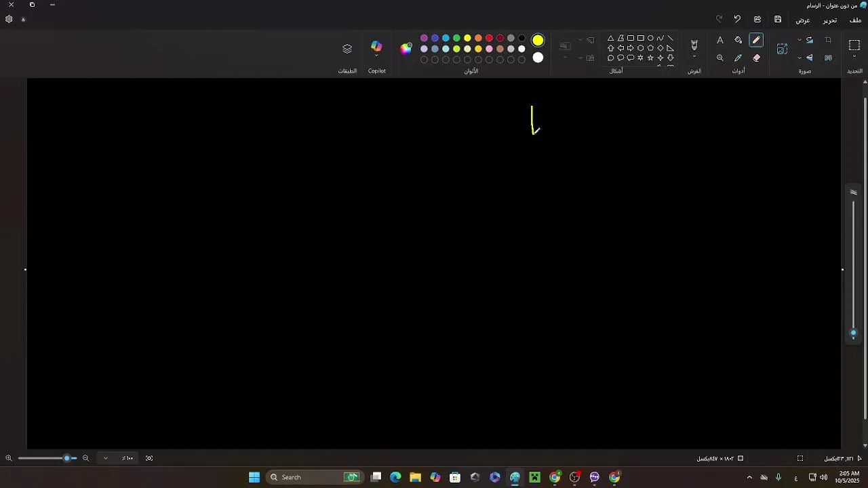868x488 pixels.
Task: Open File Explorer from taskbar
Action: (416, 478)
